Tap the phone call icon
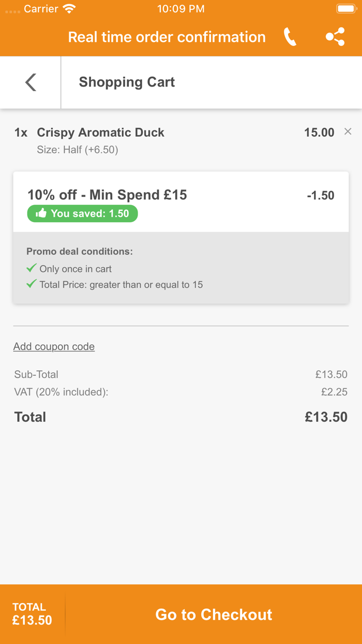The height and width of the screenshot is (644, 362). coord(290,37)
